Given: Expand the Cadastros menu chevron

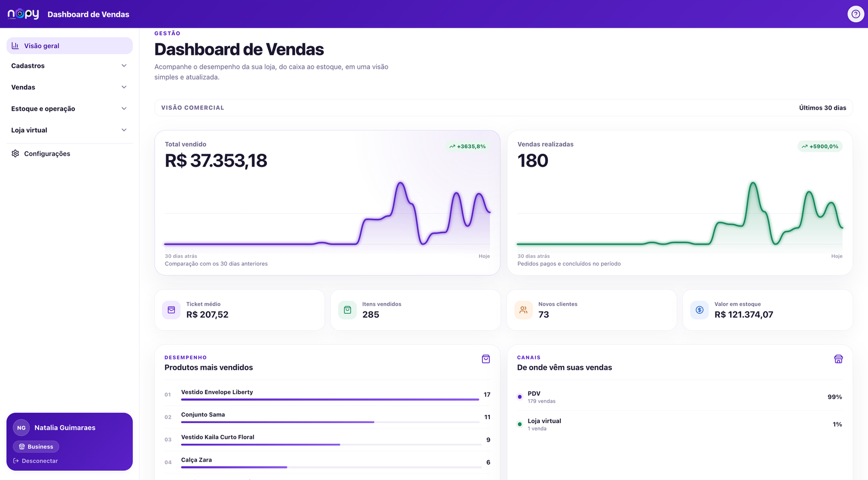Looking at the screenshot, I should pyautogui.click(x=124, y=66).
